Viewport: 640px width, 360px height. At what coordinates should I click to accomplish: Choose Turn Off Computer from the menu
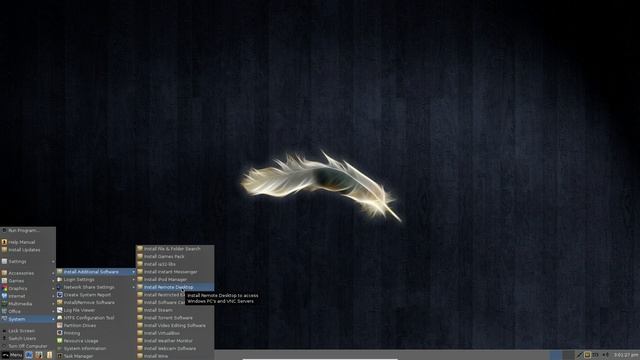pyautogui.click(x=28, y=346)
